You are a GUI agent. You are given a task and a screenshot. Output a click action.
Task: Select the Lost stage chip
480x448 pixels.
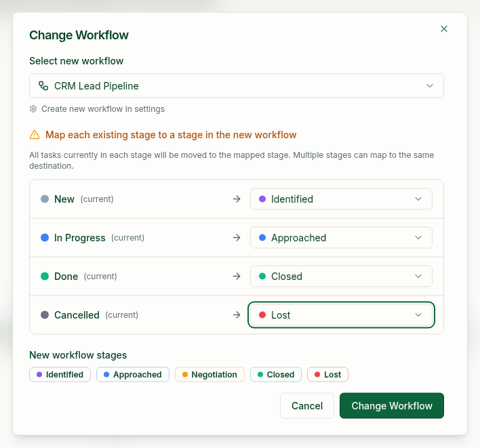pos(328,375)
